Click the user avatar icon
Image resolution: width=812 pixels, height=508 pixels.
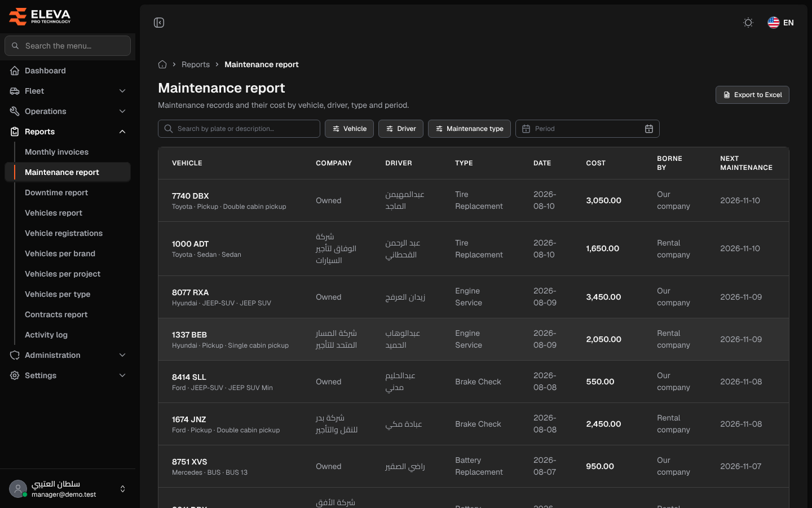18,489
